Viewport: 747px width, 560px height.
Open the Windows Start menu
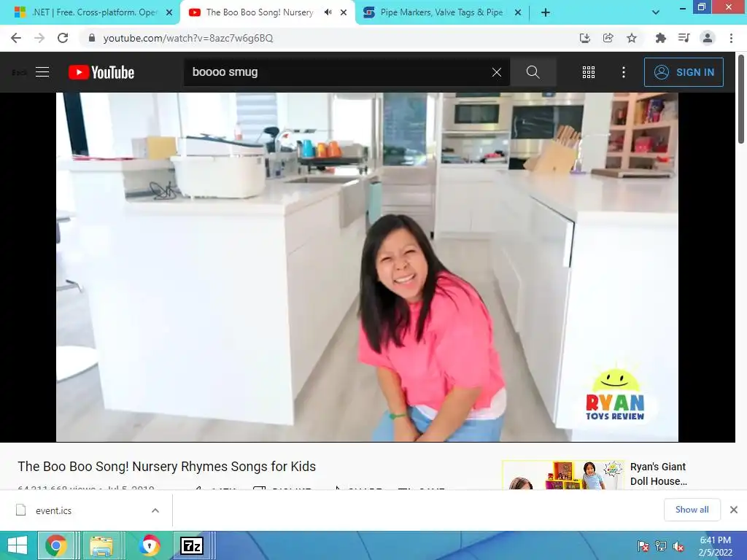pyautogui.click(x=18, y=545)
